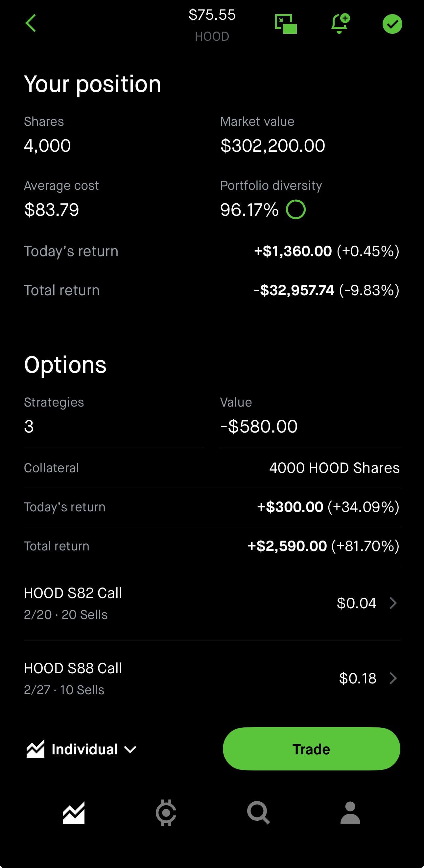Open the crypto tab icon
The height and width of the screenshot is (868, 424).
click(x=166, y=812)
